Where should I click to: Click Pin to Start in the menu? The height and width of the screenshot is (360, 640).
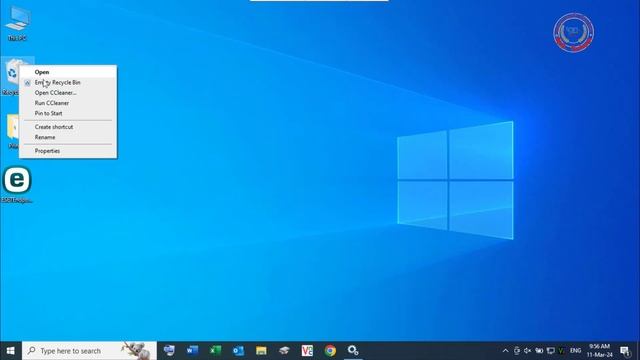68,113
